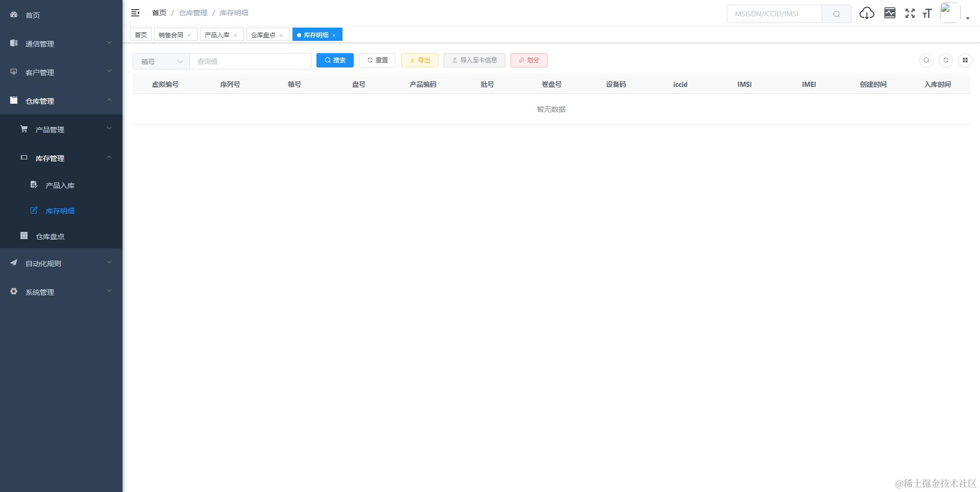The image size is (980, 492).
Task: Click the 产品入库 document icon
Action: click(x=34, y=184)
